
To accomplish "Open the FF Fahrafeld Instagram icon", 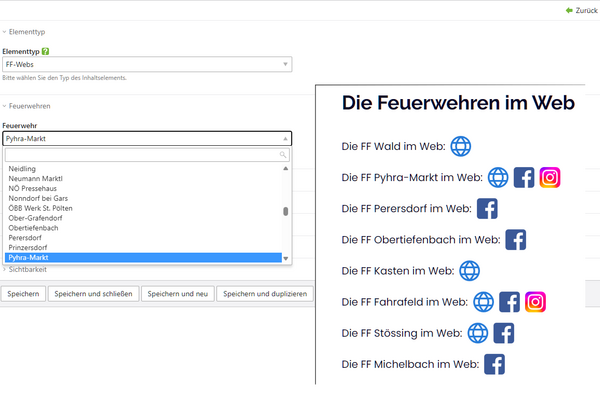I will [536, 301].
